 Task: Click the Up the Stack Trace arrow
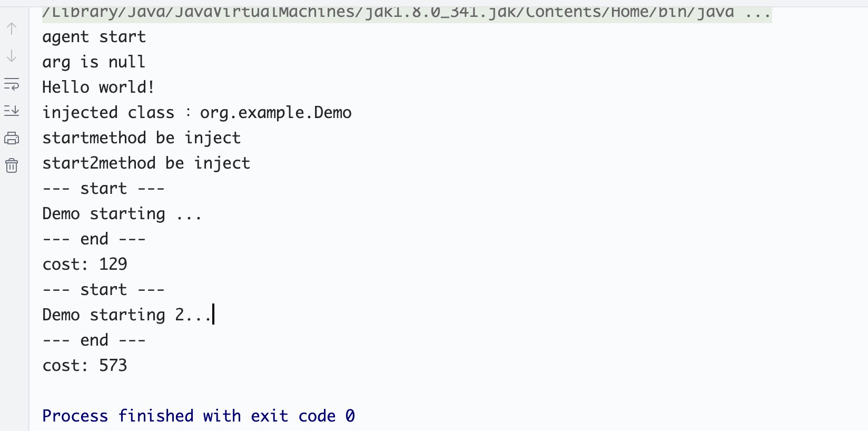point(12,28)
